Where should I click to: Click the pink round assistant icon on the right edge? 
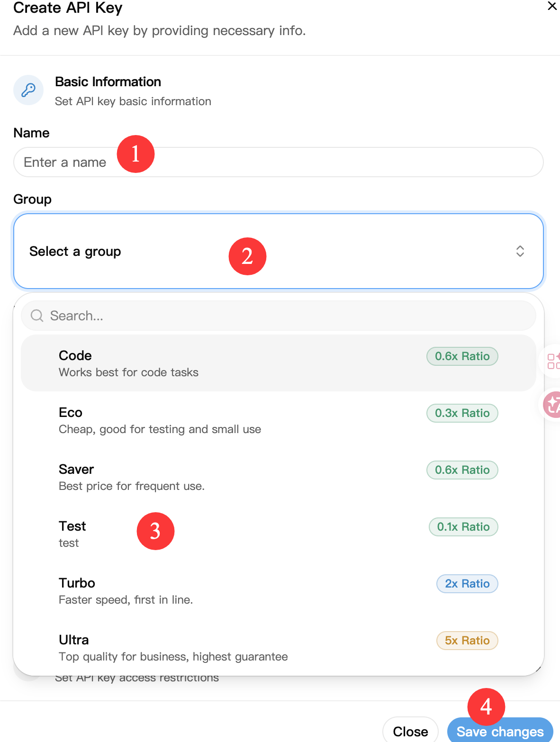coord(552,405)
